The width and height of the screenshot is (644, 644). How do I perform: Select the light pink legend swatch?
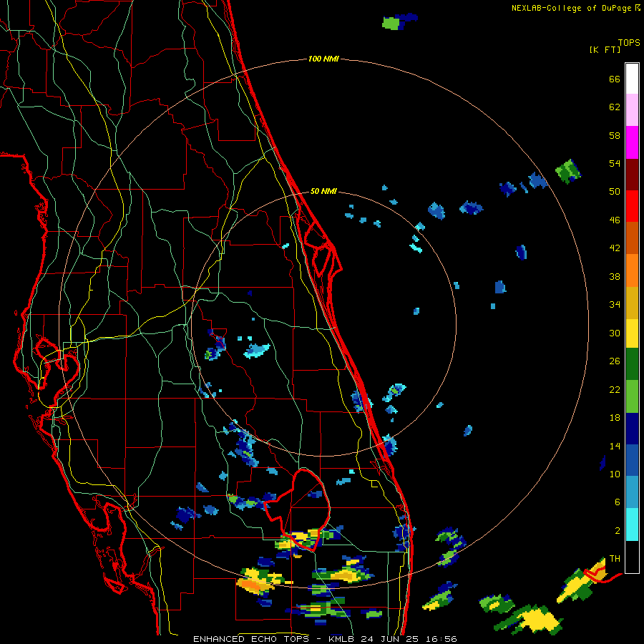[x=632, y=110]
